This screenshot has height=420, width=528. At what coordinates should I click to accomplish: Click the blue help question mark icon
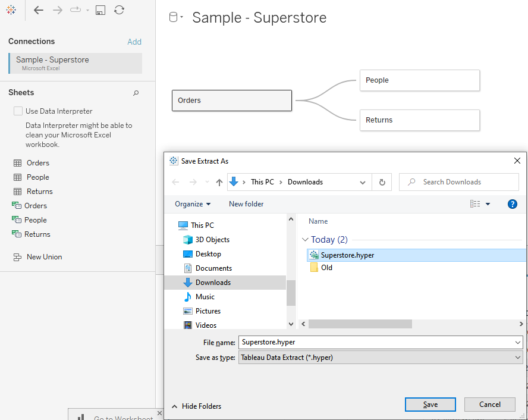point(512,204)
